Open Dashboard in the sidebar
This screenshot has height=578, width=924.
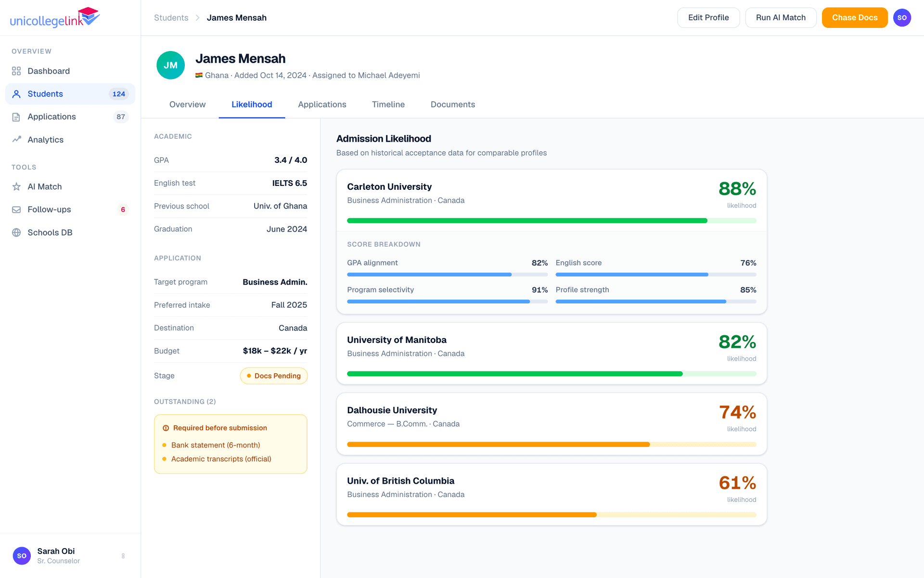70,71
